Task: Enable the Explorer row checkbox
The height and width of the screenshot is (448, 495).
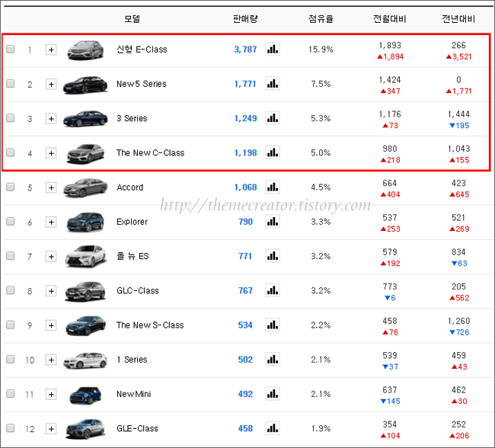Action: coord(11,221)
